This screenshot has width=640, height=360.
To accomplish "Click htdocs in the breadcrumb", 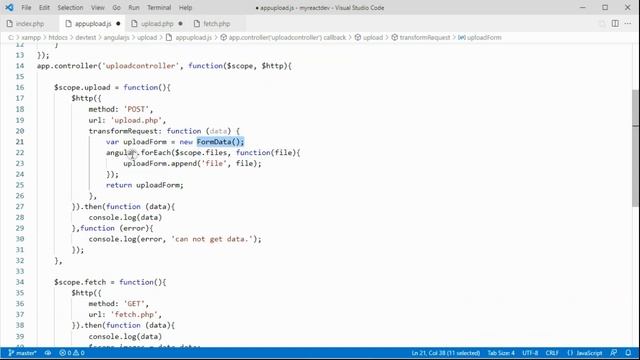I will (58, 38).
